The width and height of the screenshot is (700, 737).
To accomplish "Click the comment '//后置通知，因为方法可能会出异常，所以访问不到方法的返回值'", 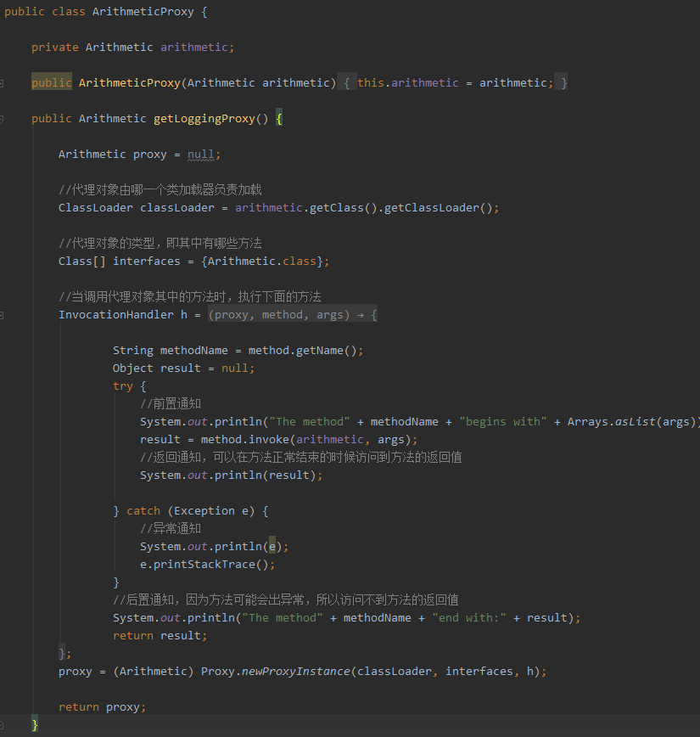I will tap(286, 600).
